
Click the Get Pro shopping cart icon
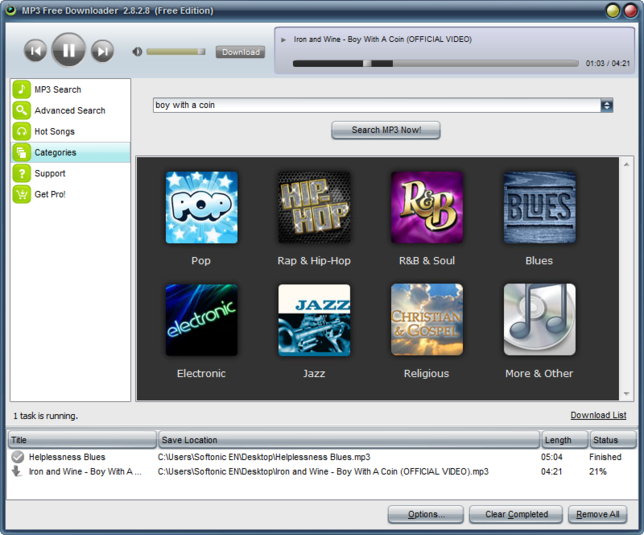[21, 194]
